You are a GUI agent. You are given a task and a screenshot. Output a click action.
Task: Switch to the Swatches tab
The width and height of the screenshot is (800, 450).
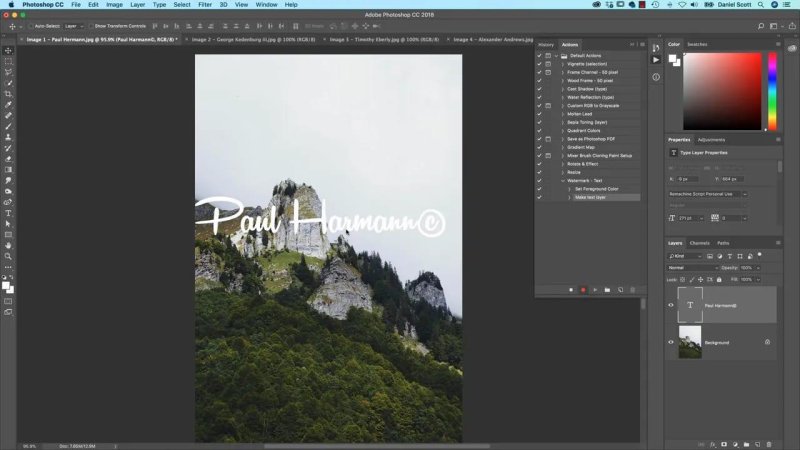tap(697, 44)
